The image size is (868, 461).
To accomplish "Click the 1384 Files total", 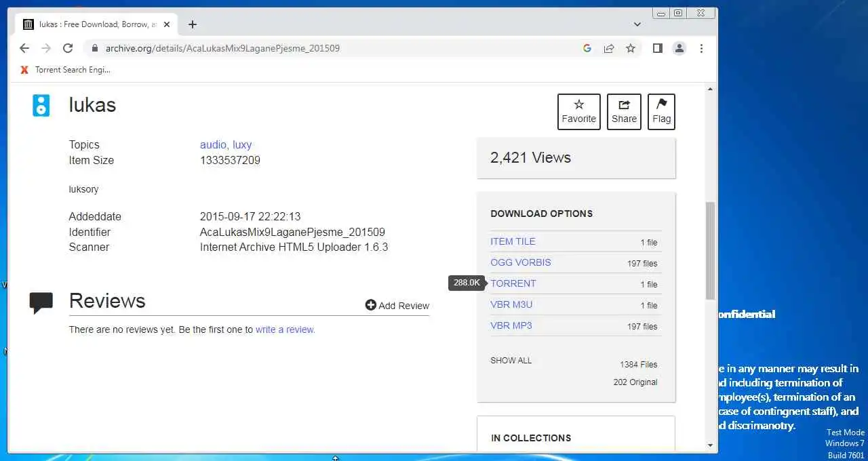I will (x=639, y=365).
